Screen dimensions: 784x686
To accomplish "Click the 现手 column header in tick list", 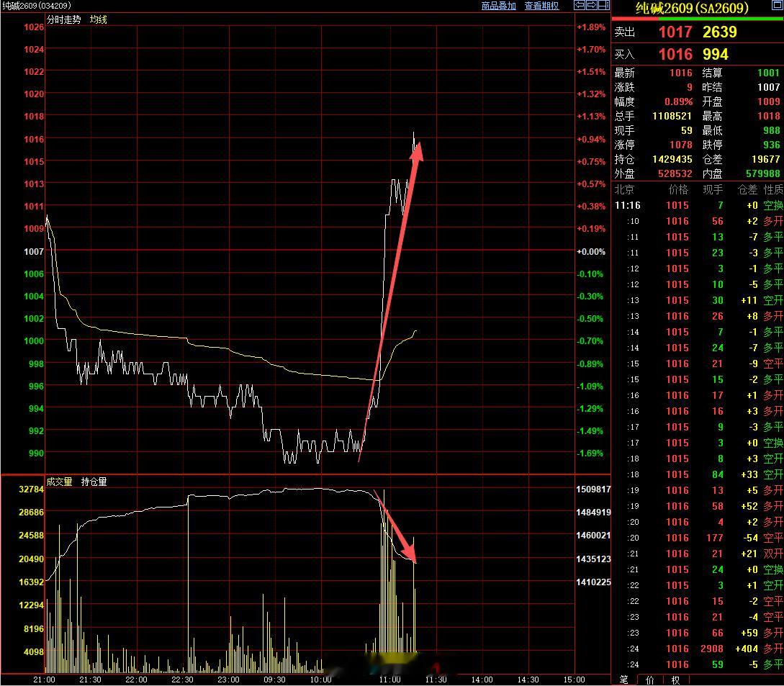I will [x=713, y=189].
